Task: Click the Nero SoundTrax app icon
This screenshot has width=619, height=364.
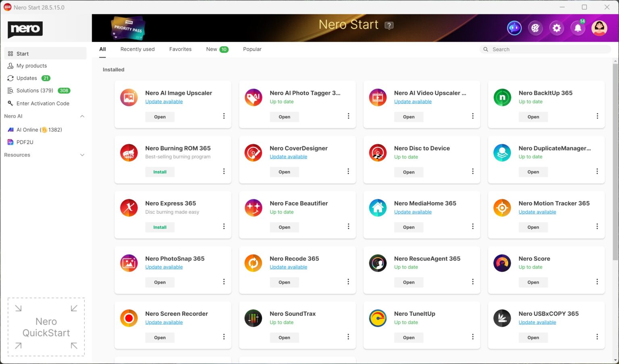Action: [x=253, y=318]
